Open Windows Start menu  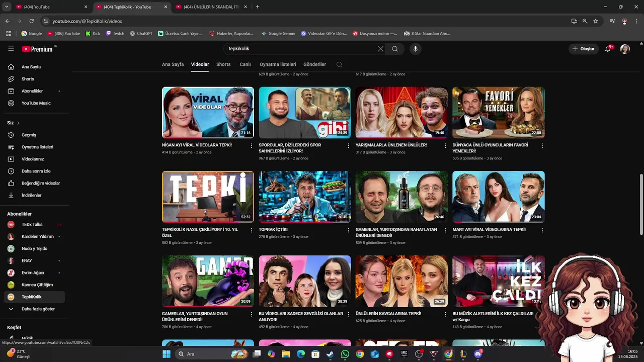click(x=167, y=354)
